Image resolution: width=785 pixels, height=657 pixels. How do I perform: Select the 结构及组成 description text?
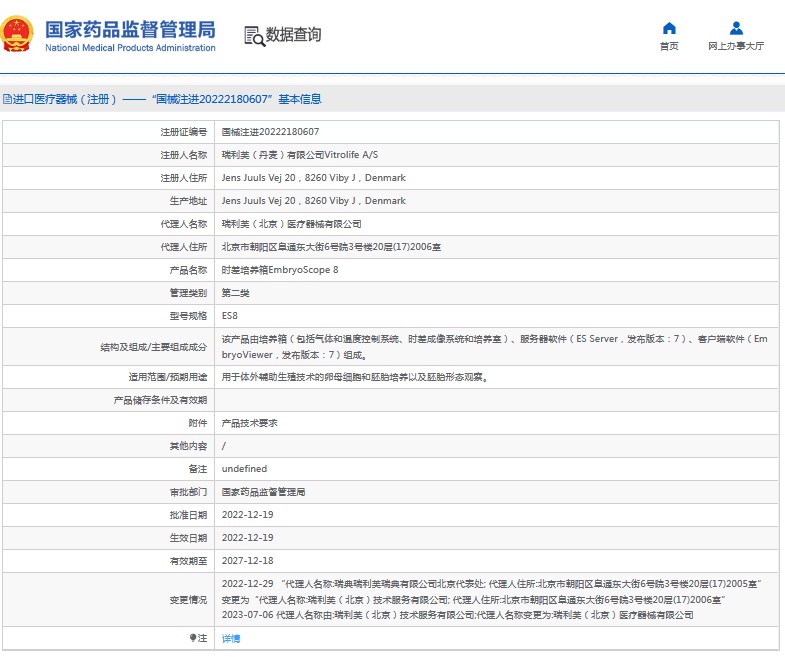click(495, 347)
